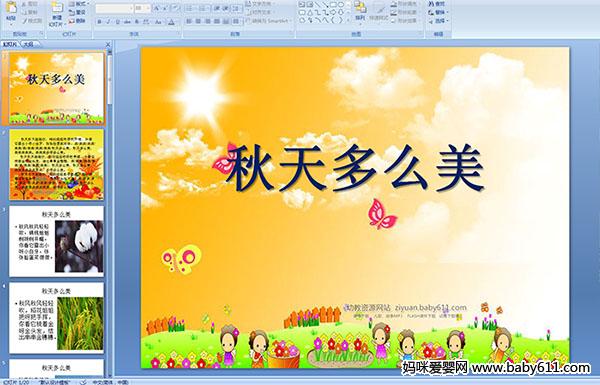Select the slide 3 thumbnail with the cotton photo
The width and height of the screenshot is (600, 385).
pos(56,241)
